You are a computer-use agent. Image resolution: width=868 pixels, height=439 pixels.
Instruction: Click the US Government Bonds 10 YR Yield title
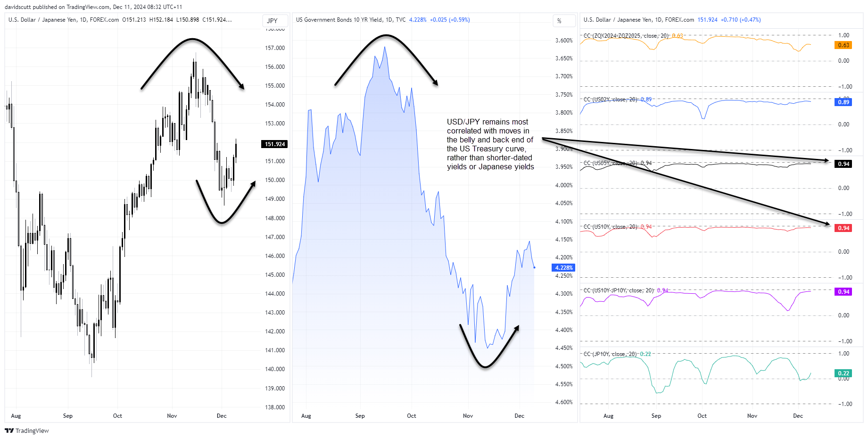click(x=351, y=20)
